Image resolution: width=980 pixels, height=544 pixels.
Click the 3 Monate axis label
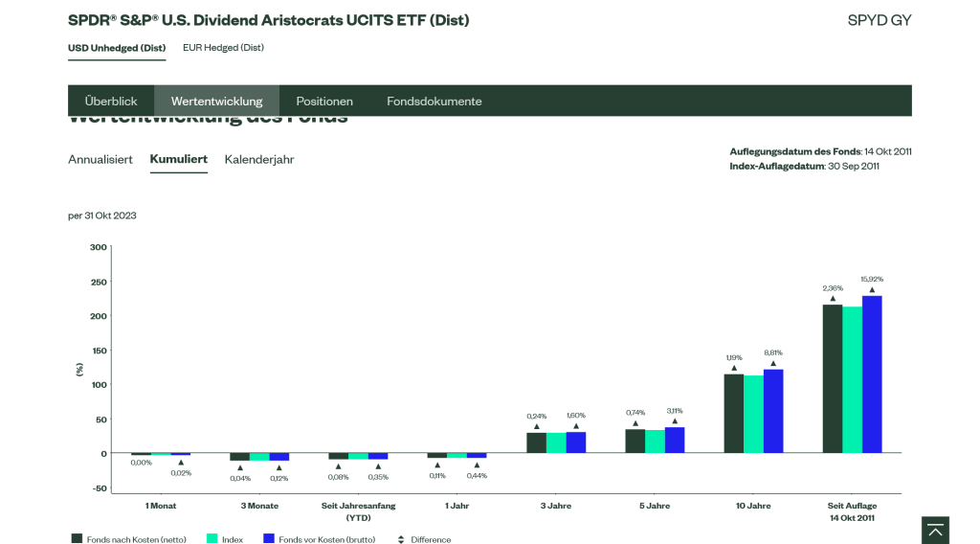tap(259, 506)
